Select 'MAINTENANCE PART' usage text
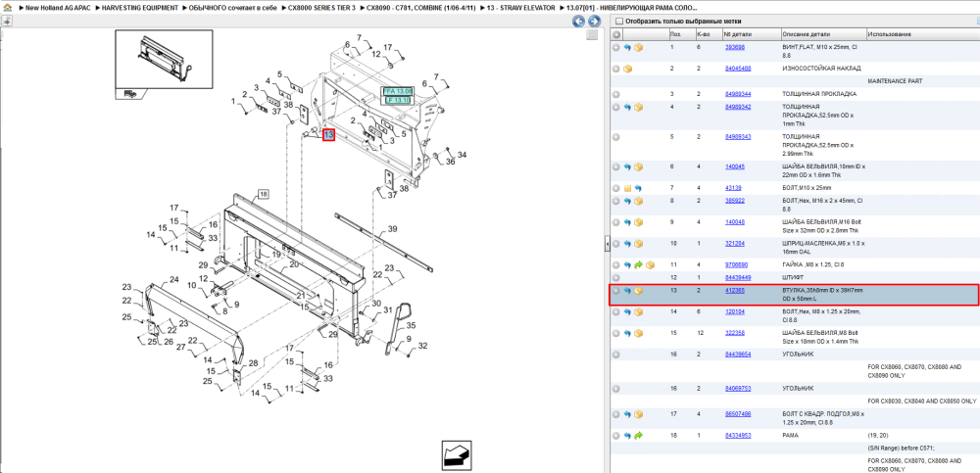The width and height of the screenshot is (980, 473). (895, 81)
